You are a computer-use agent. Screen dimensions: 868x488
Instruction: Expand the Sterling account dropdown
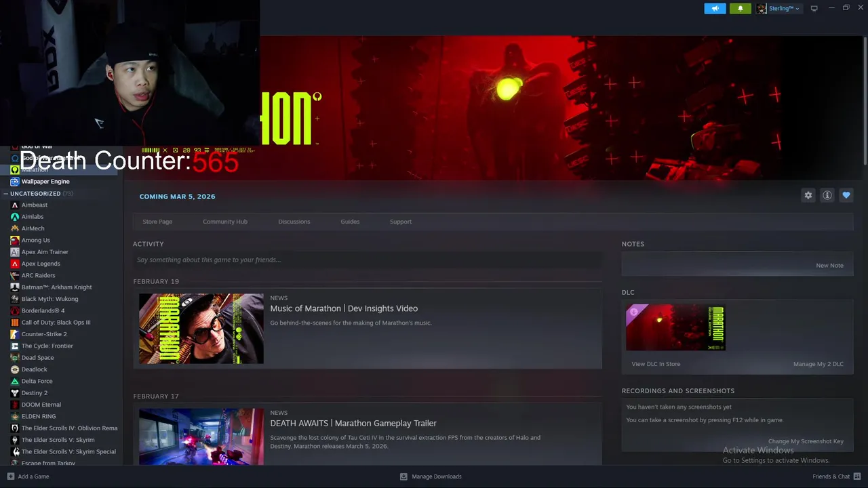click(784, 8)
